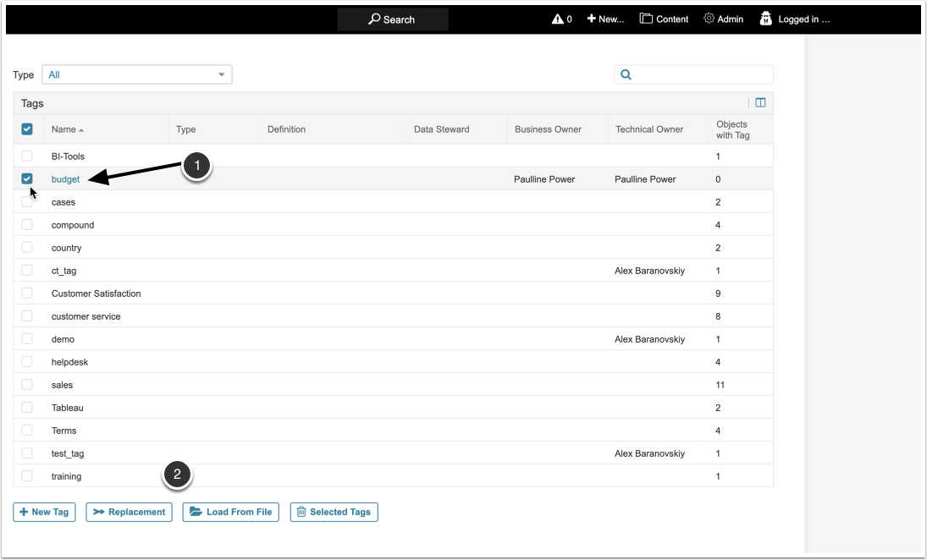This screenshot has width=927, height=560.
Task: Open the Admin gear icon
Action: [709, 19]
